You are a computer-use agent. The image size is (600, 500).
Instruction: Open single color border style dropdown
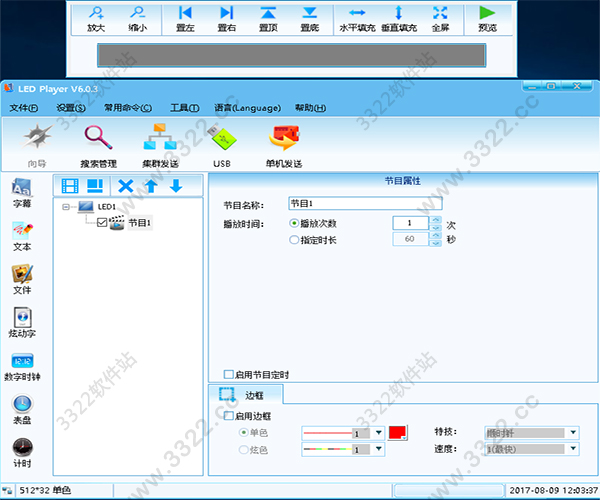point(378,433)
